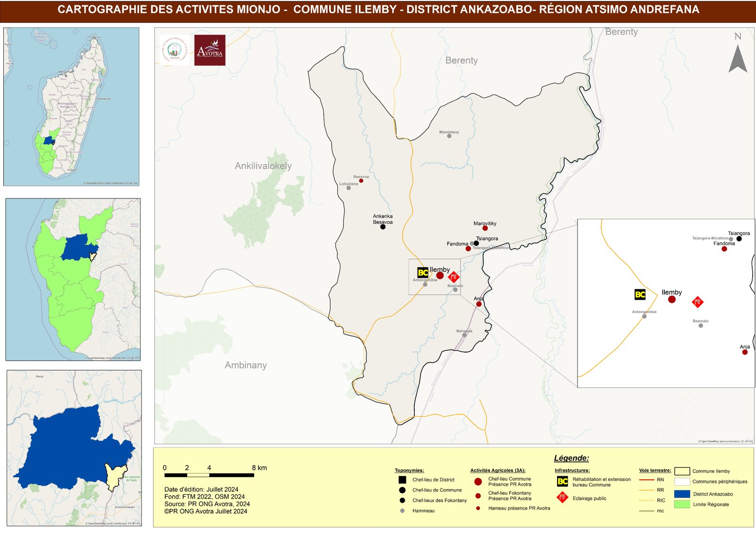Screen dimensions: 756x534
Task: Click the gray Beamalo dot in the zoomed inset
Action: click(701, 326)
